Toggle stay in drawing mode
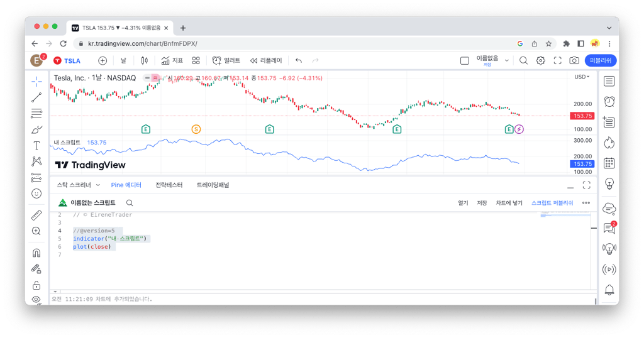 coord(36,269)
